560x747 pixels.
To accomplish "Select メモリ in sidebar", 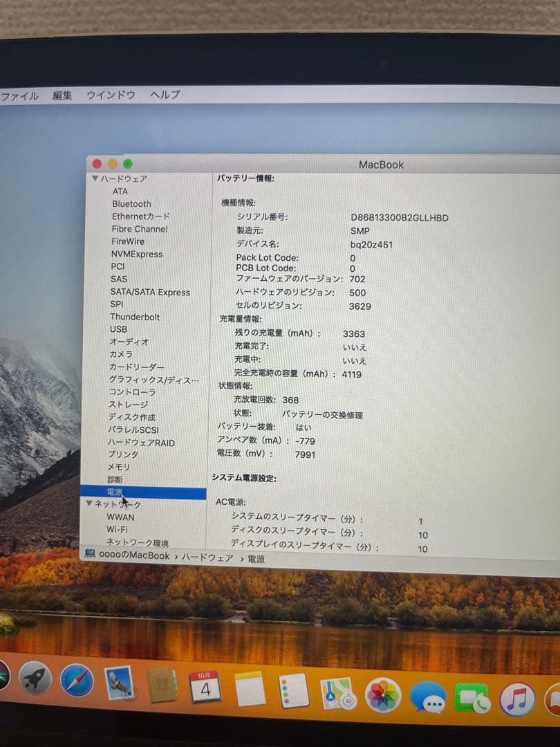I will [x=118, y=467].
